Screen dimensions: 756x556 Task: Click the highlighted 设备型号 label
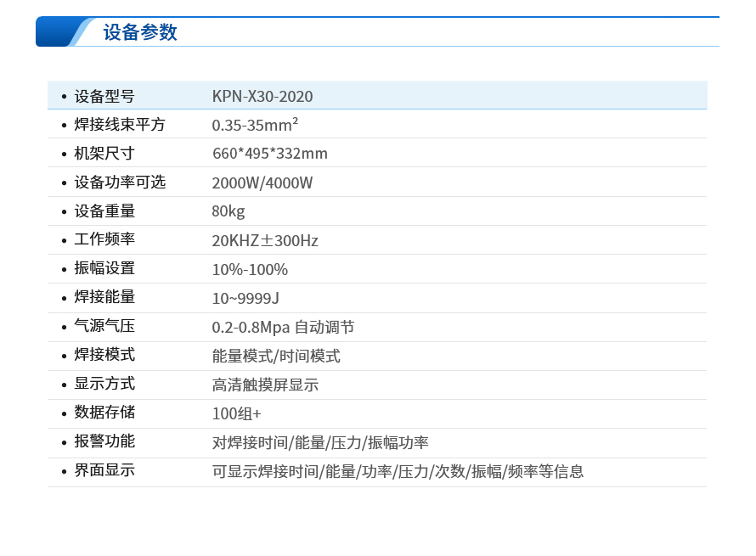tap(104, 96)
